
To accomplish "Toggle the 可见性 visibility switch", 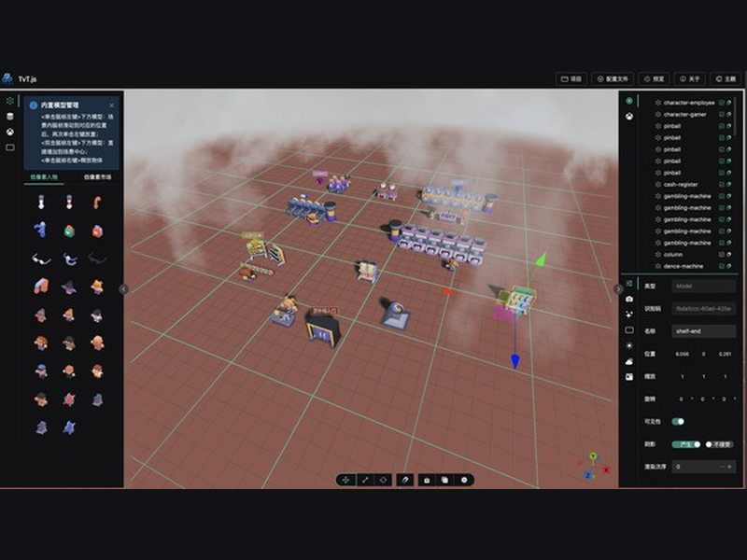I will click(x=678, y=422).
